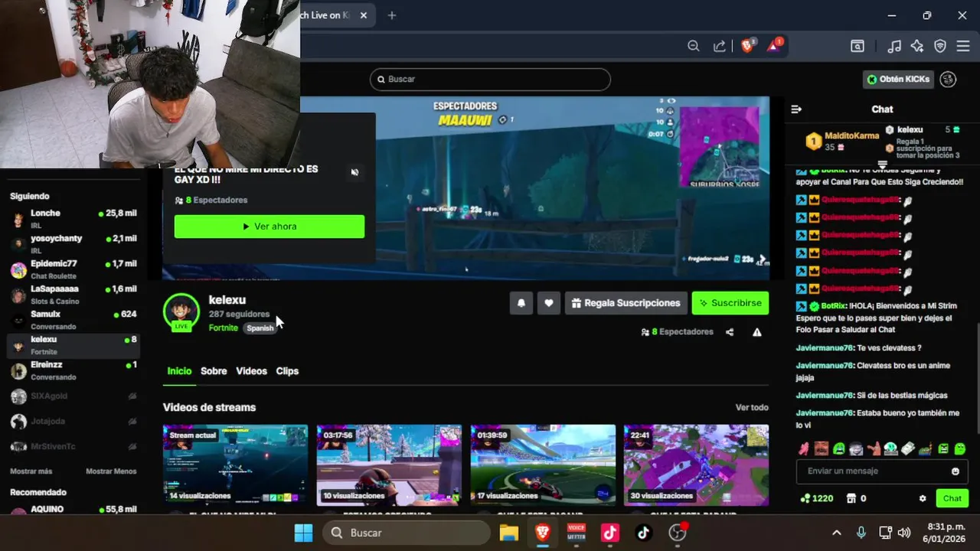
Task: Switch to the Sobre tab
Action: pyautogui.click(x=214, y=371)
